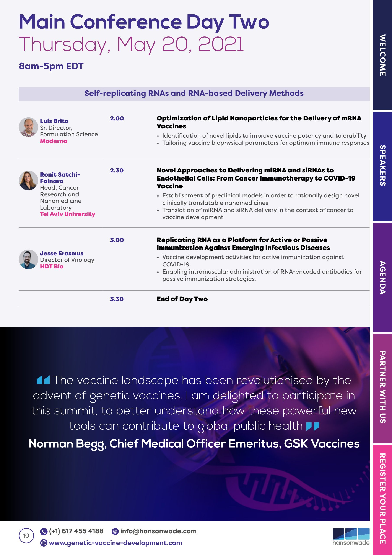
Task: Click Ronit Satchi-Fainaro's profile photo
Action: click(28, 181)
